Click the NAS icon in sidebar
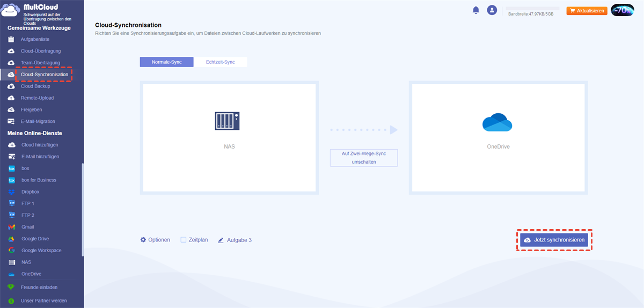This screenshot has height=308, width=644. click(11, 262)
